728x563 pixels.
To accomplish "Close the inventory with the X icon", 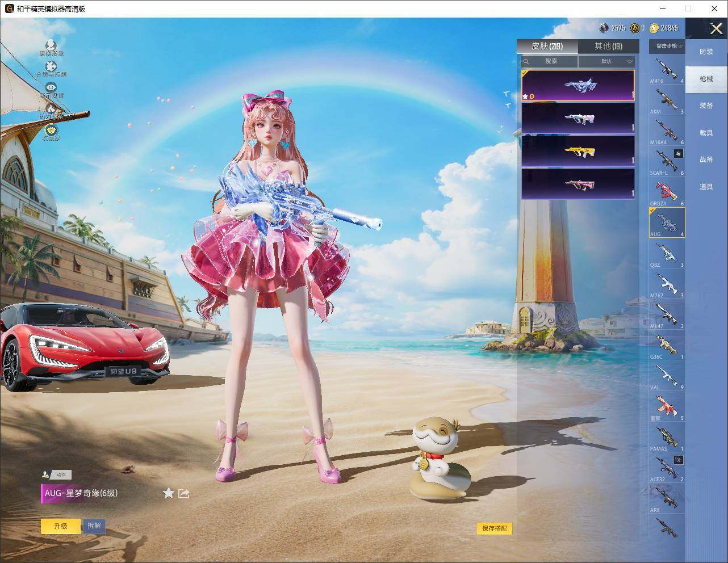I will (716, 28).
